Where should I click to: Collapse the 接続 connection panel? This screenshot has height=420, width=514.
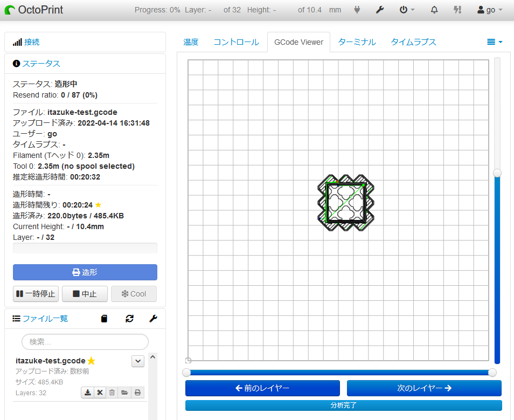pyautogui.click(x=32, y=42)
